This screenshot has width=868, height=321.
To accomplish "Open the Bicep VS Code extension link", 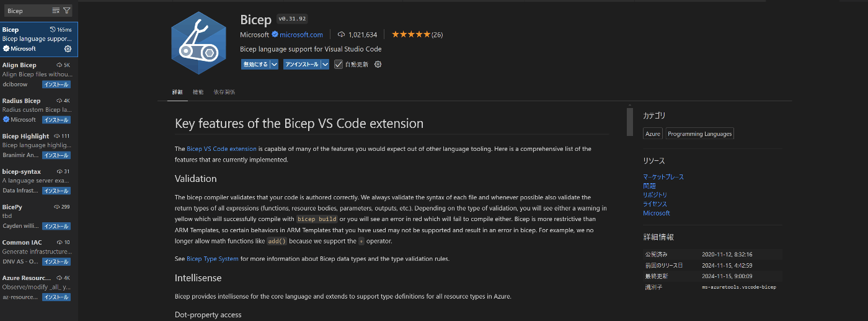I will 221,149.
